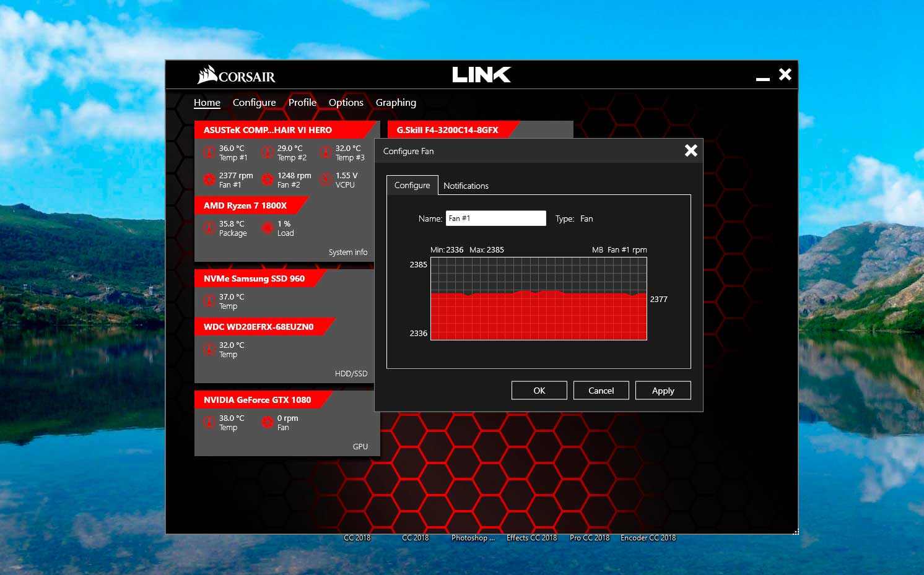Switch to the Notifications tab
924x575 pixels.
click(x=466, y=186)
